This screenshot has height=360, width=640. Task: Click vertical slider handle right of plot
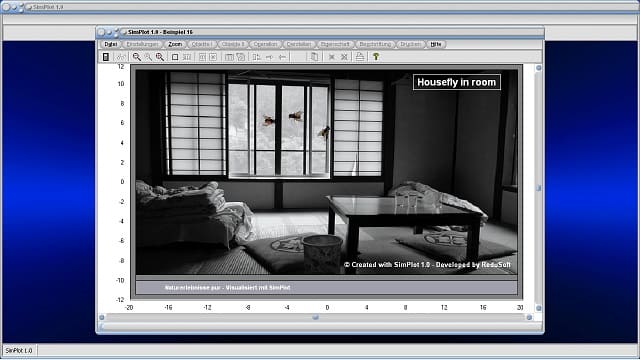tap(538, 188)
